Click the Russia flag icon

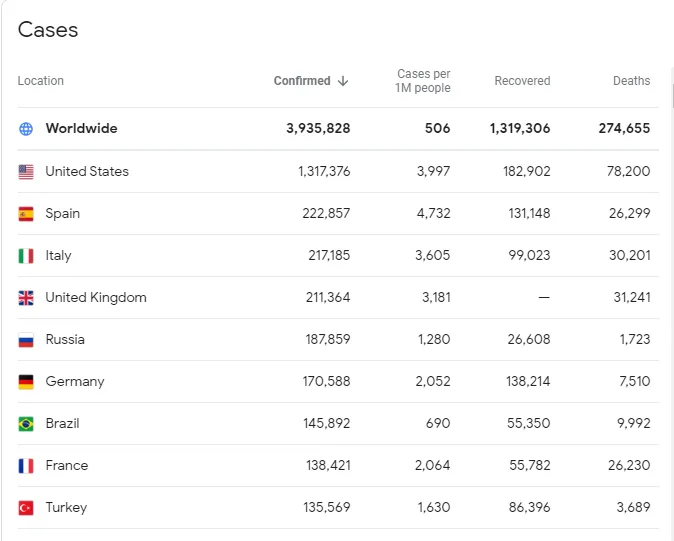click(26, 340)
